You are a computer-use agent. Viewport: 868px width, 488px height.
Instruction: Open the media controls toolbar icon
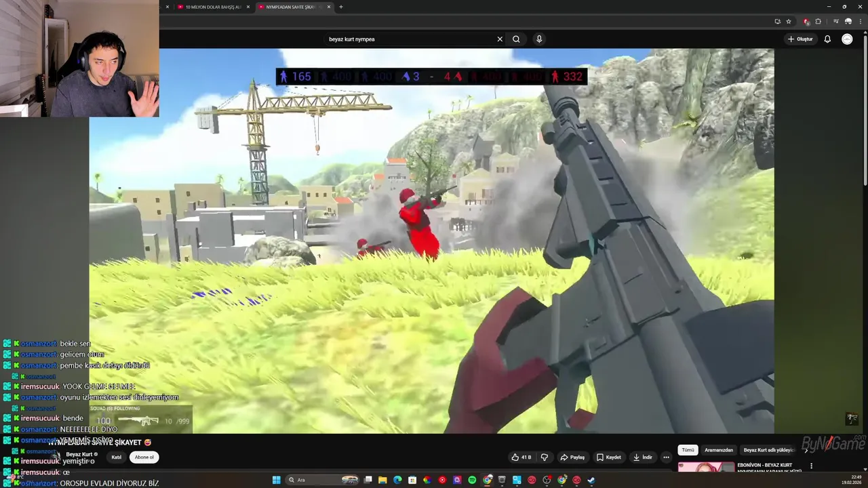(836, 22)
